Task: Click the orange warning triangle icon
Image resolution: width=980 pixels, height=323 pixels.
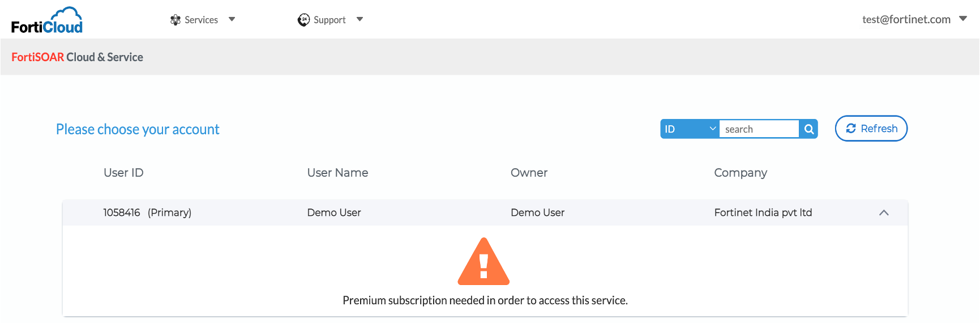Action: click(484, 261)
